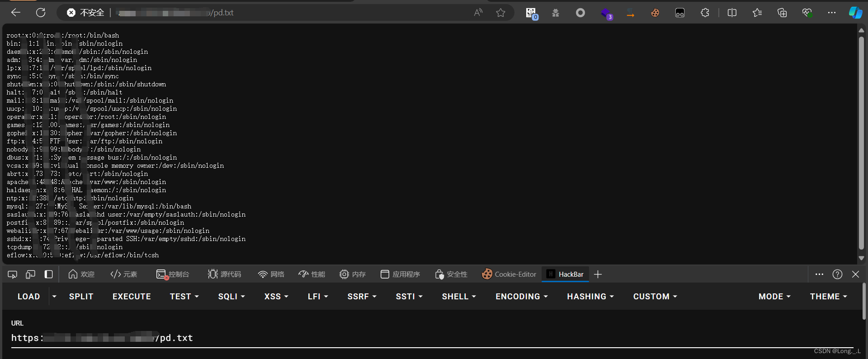868x359 pixels.
Task: Add more tools with plus icon
Action: pyautogui.click(x=598, y=274)
